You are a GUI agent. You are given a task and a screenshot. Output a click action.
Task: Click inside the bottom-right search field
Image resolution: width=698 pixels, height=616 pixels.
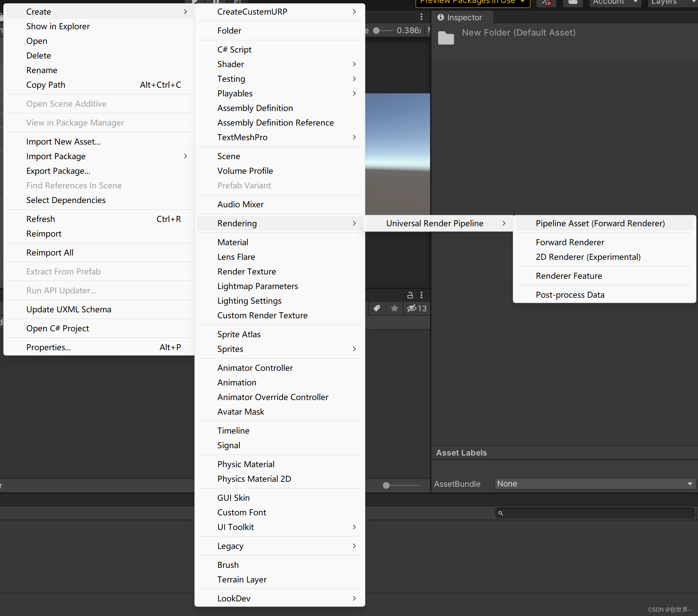point(596,513)
